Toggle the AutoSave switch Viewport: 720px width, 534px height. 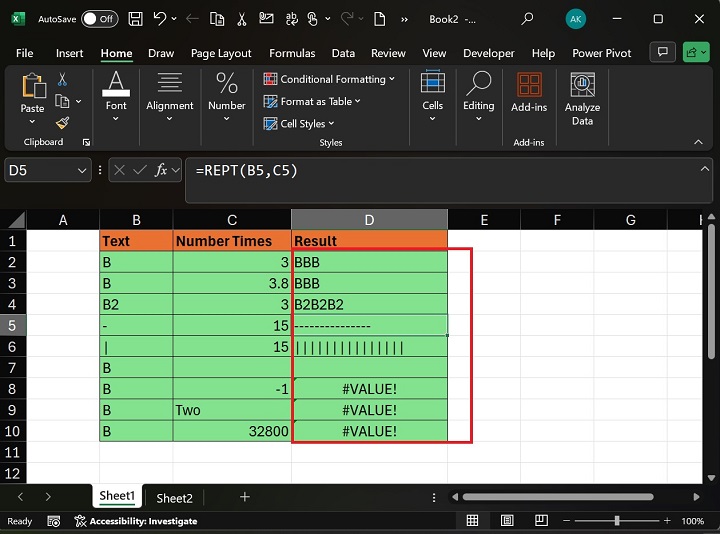point(98,19)
